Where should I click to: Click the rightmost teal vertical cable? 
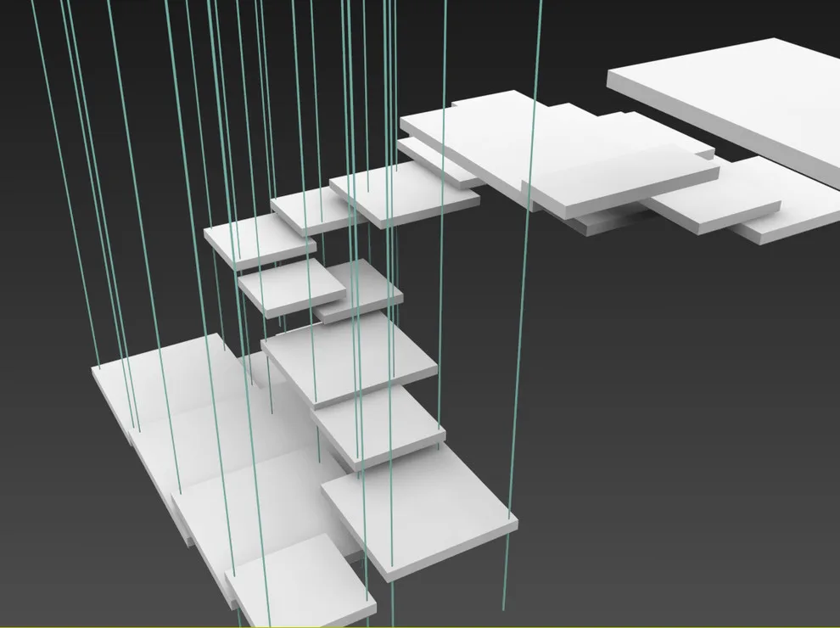[523, 306]
